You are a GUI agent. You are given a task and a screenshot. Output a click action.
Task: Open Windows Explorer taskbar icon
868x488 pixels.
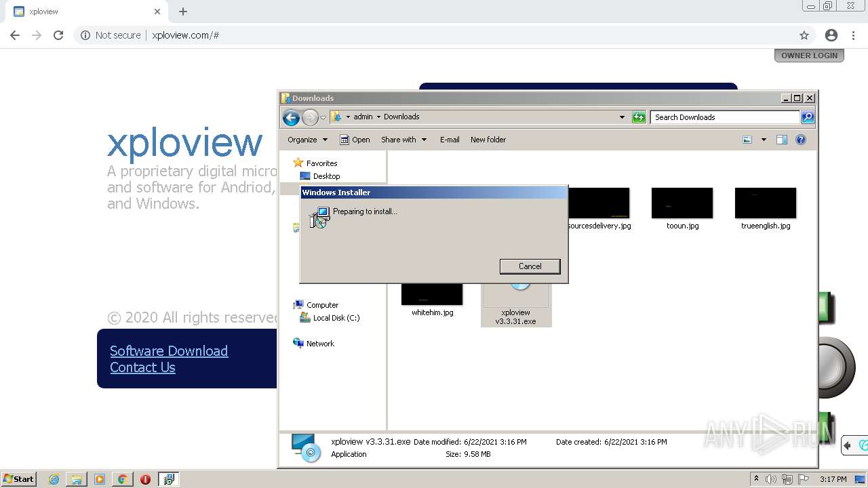pos(77,479)
